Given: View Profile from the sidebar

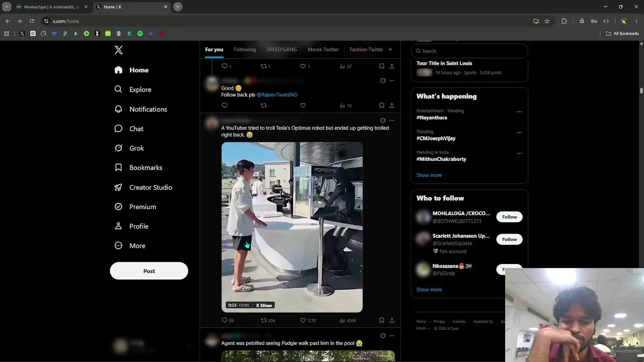Looking at the screenshot, I should (x=131, y=226).
